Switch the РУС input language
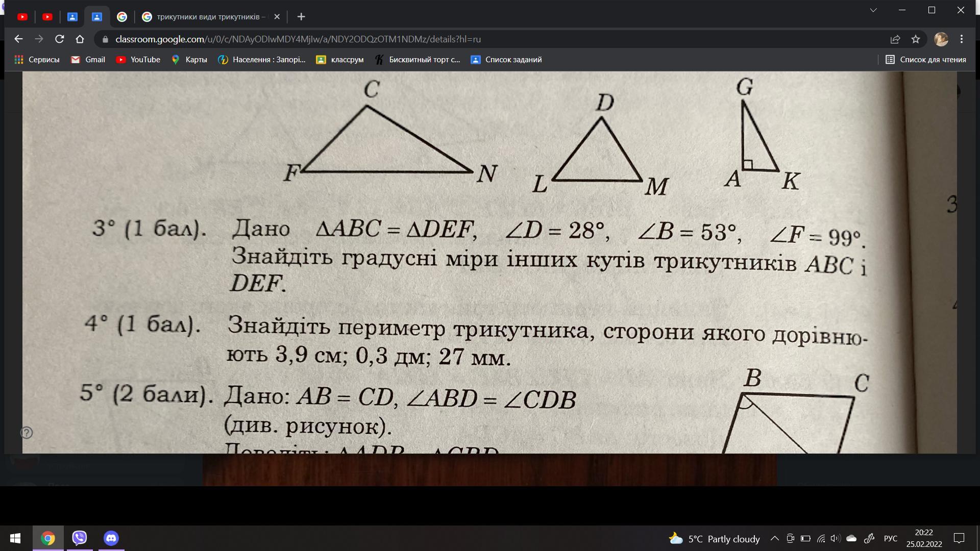Viewport: 980px width, 551px height. pyautogui.click(x=891, y=539)
